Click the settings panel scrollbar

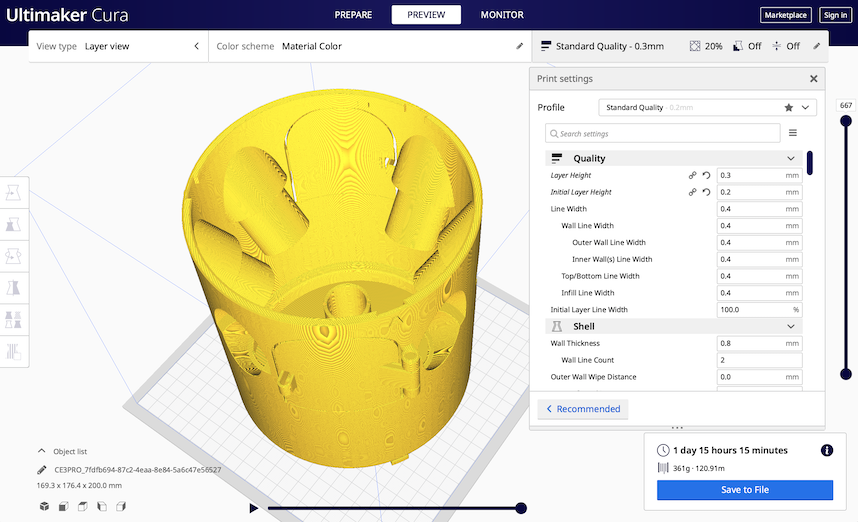click(x=810, y=163)
